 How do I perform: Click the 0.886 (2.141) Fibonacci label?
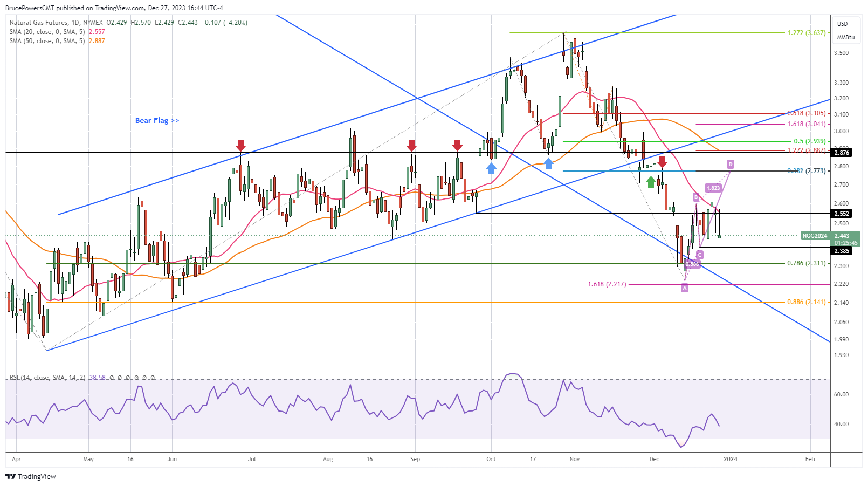807,302
